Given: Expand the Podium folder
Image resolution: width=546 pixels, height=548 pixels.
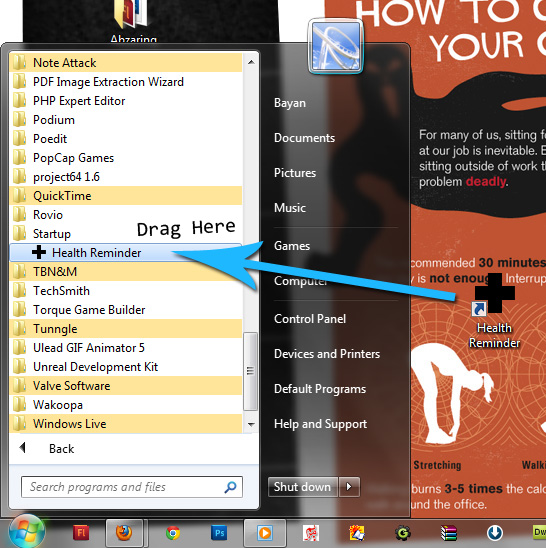Looking at the screenshot, I should (126, 120).
